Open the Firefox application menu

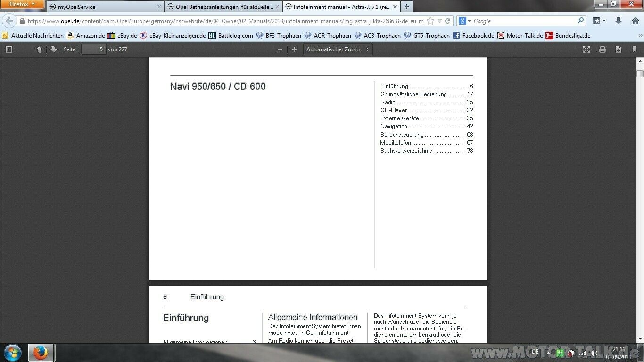pos(22,4)
